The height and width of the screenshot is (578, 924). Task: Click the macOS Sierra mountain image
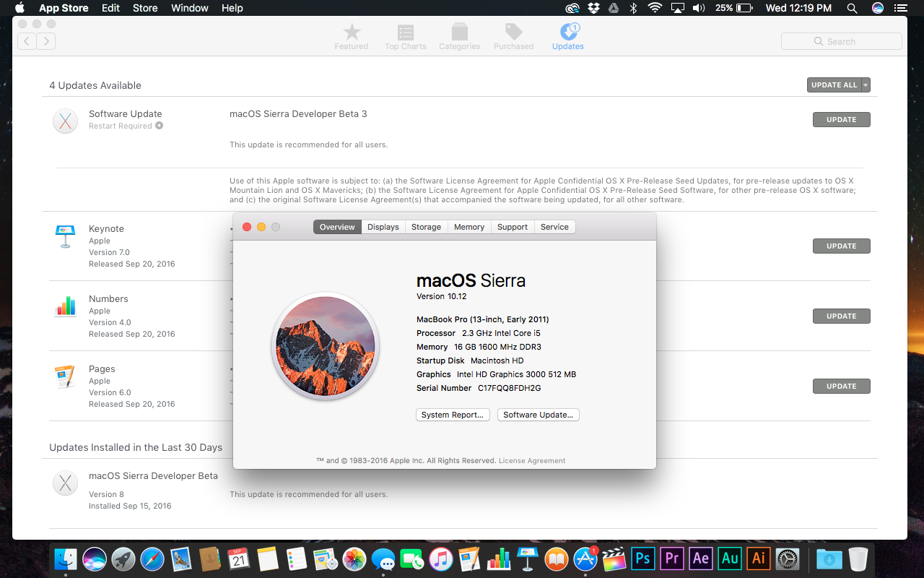[326, 347]
